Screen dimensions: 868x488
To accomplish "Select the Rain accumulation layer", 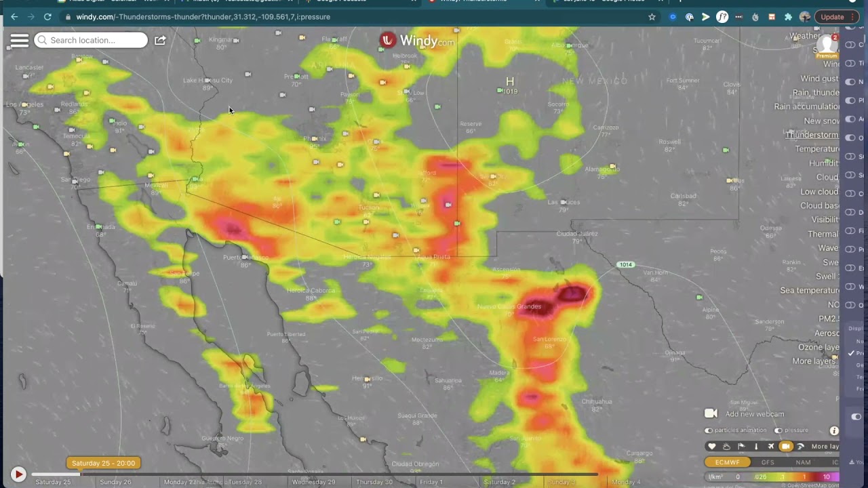I will 807,106.
